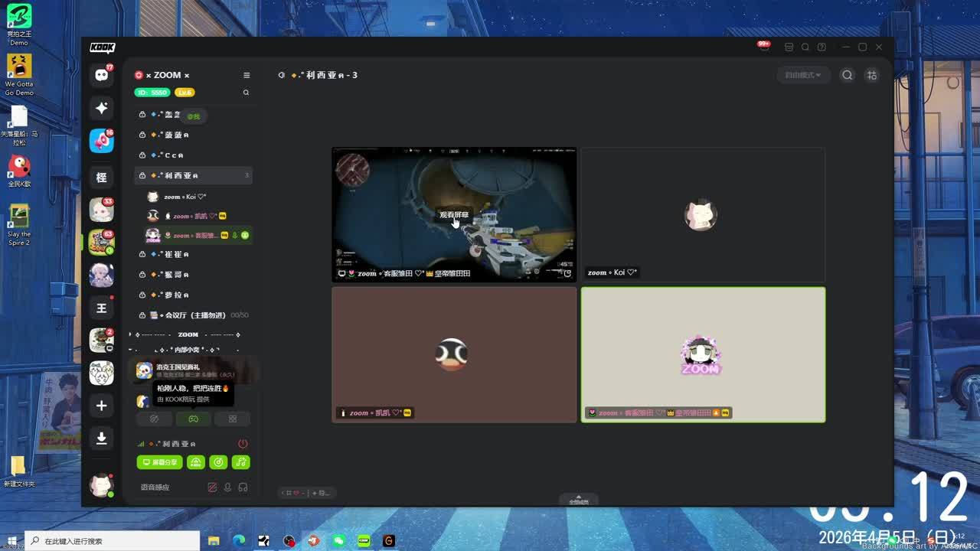
Task: Click the red disconnect voice power icon
Action: (243, 444)
